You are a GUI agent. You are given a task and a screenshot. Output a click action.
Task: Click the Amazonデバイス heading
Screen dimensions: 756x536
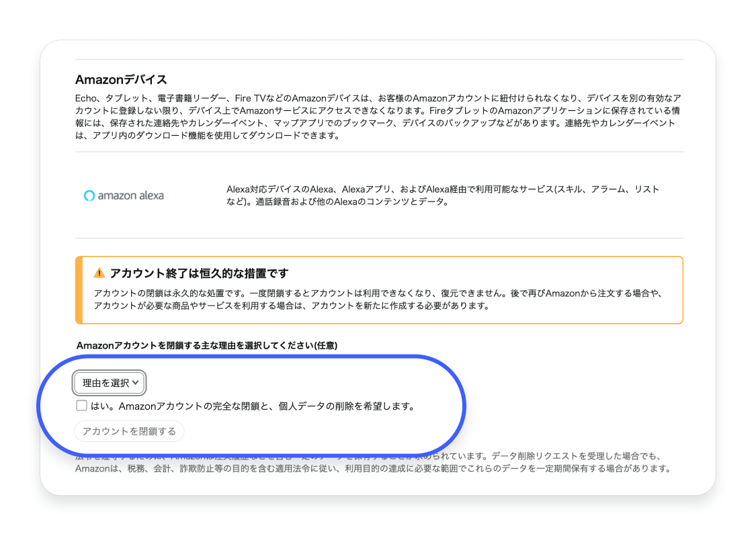coord(121,80)
